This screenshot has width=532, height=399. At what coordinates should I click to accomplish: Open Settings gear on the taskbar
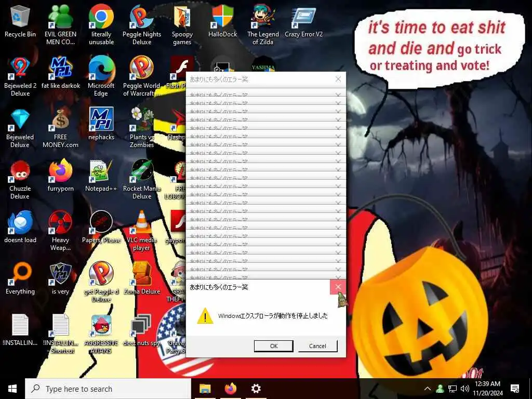point(256,389)
